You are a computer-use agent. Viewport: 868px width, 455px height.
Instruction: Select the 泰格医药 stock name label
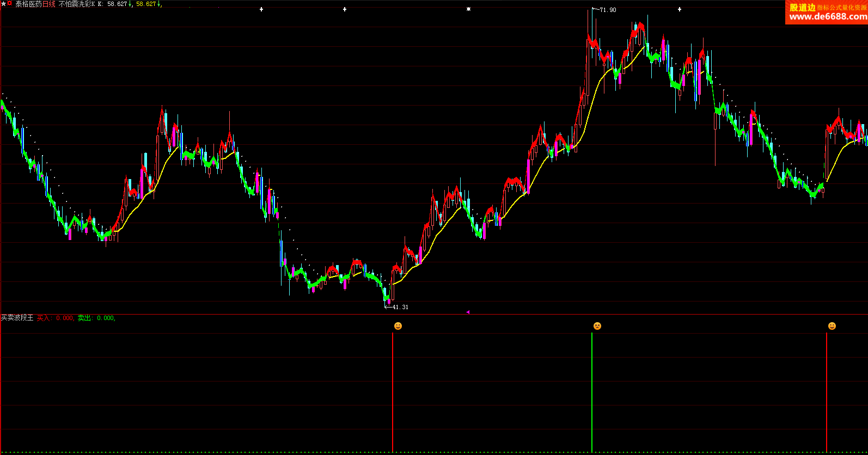coord(28,4)
